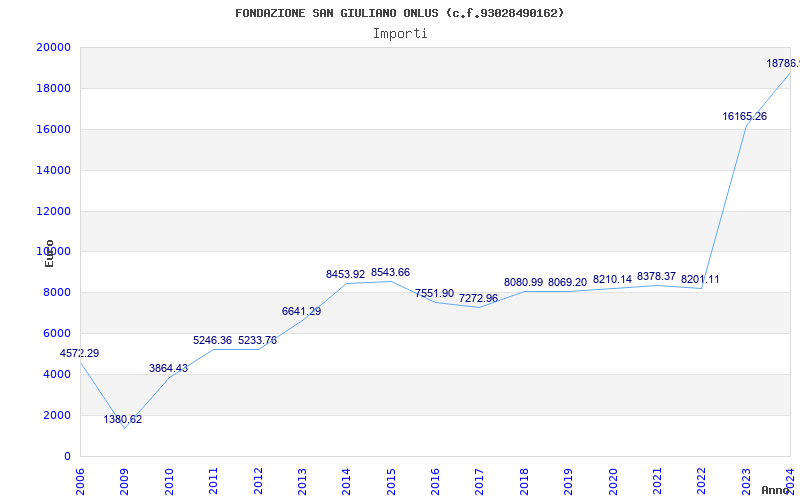Click y-axis tick label 16000
The height and width of the screenshot is (500, 800).
click(x=54, y=129)
